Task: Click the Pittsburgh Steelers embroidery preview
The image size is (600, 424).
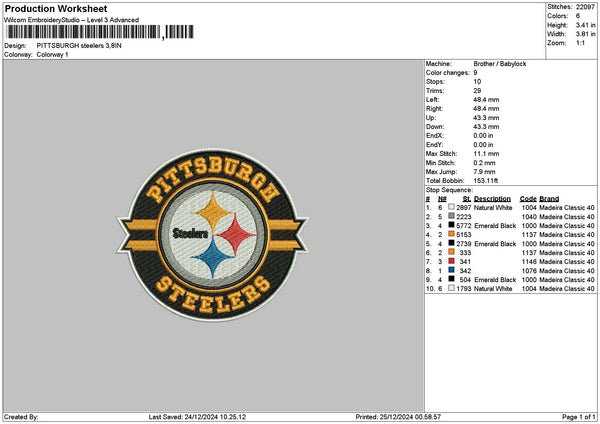Action: coord(212,235)
